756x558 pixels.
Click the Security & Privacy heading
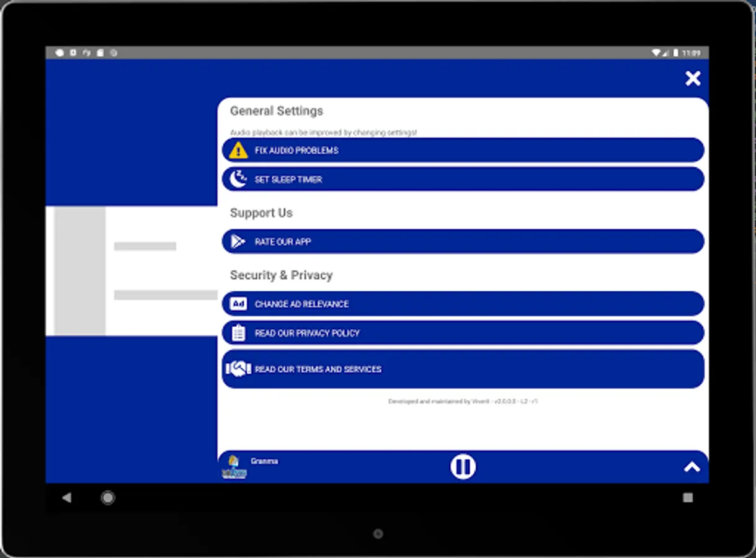point(282,275)
